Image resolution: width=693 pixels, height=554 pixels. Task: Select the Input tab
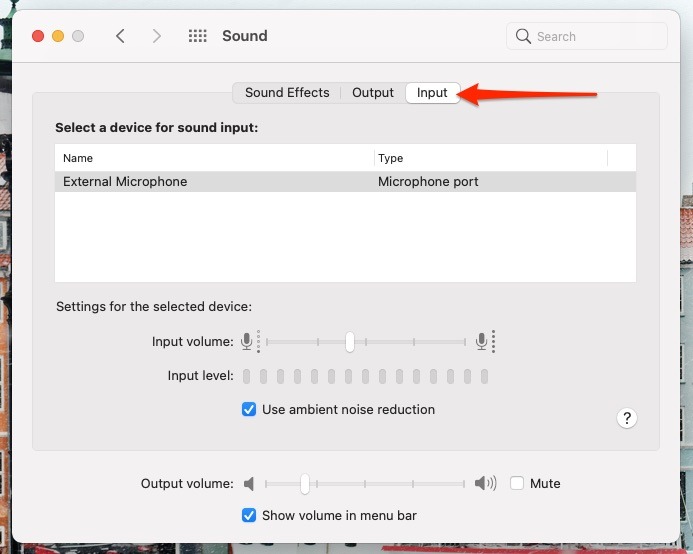pyautogui.click(x=432, y=93)
